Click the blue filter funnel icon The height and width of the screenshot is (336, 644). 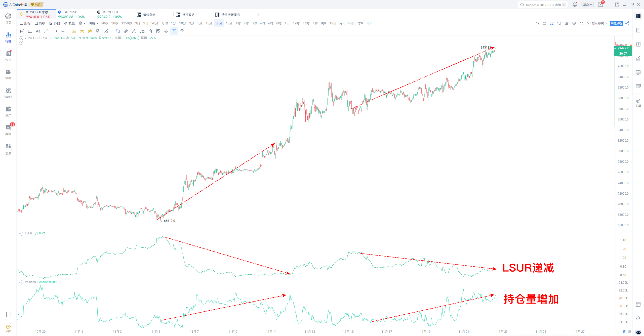(x=174, y=31)
